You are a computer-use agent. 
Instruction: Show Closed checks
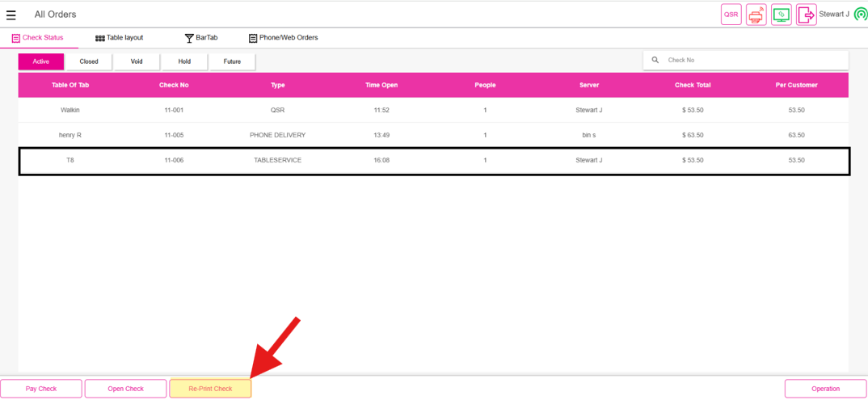click(89, 61)
